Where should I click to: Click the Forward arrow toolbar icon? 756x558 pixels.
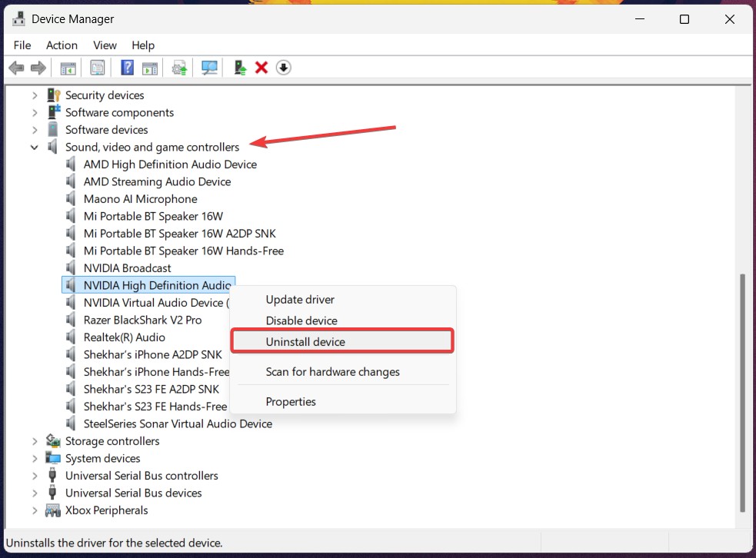pyautogui.click(x=38, y=68)
